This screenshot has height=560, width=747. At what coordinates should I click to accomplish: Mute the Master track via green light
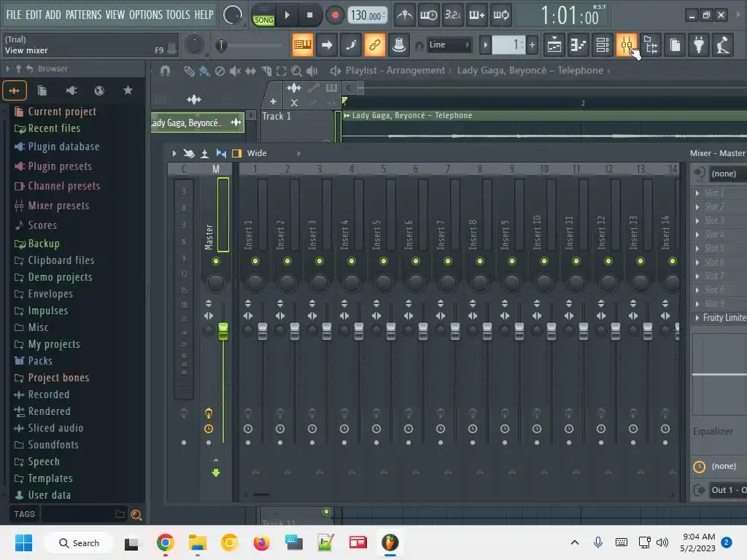[216, 261]
